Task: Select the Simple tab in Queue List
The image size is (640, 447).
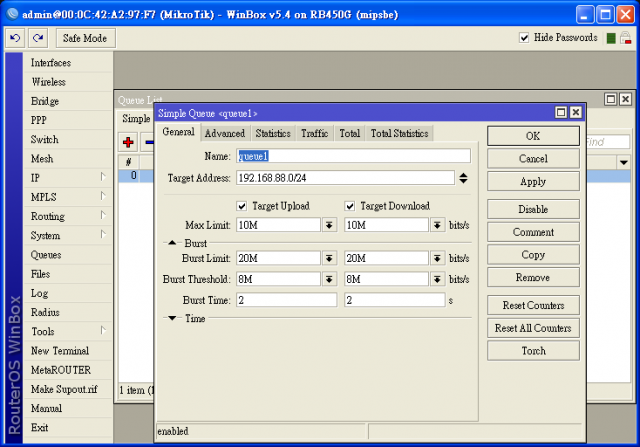Action: [x=136, y=119]
